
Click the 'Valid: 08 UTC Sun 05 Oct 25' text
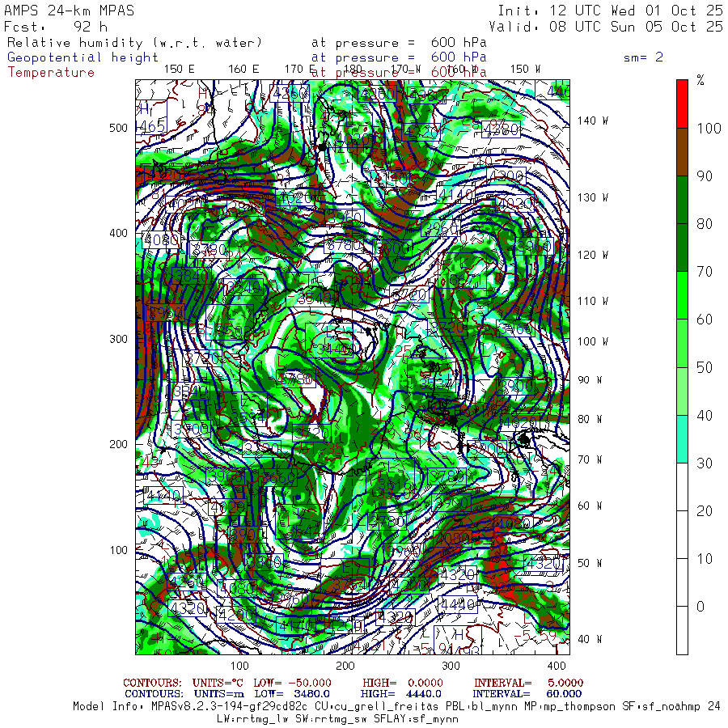[x=606, y=27]
